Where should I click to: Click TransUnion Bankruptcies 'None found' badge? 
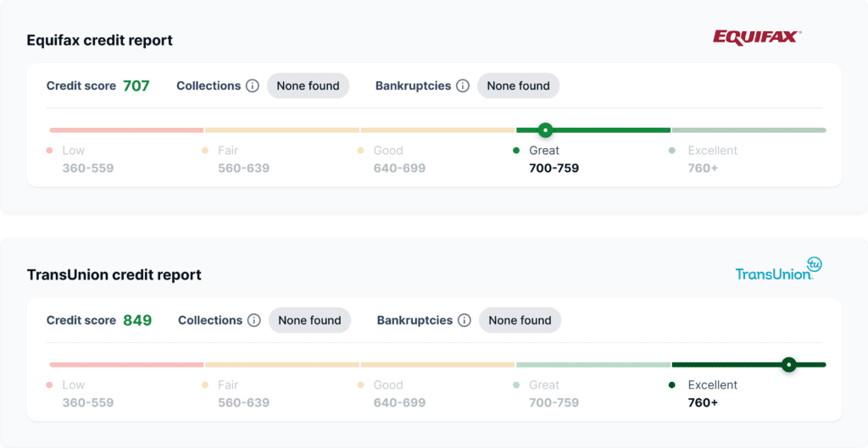[x=520, y=320]
